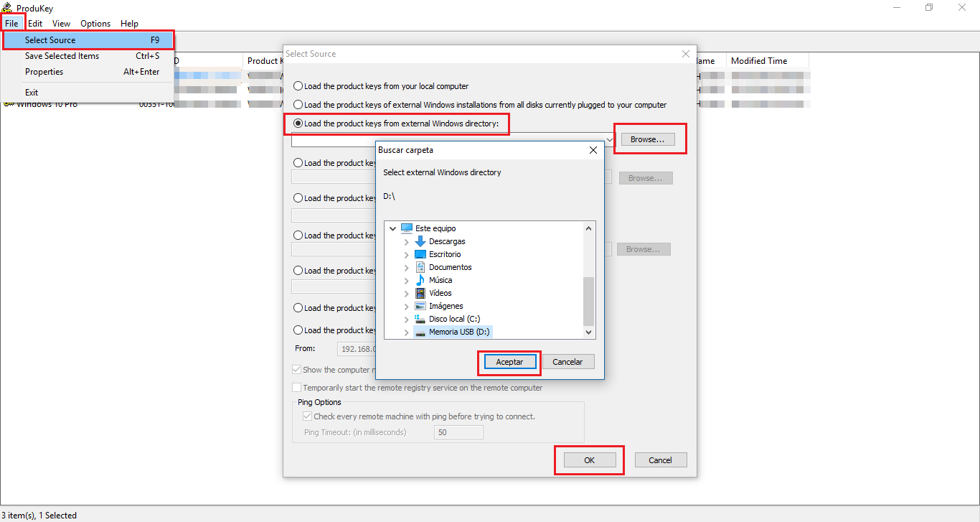Click the Ping Options group label
Image resolution: width=980 pixels, height=522 pixels.
click(x=319, y=402)
